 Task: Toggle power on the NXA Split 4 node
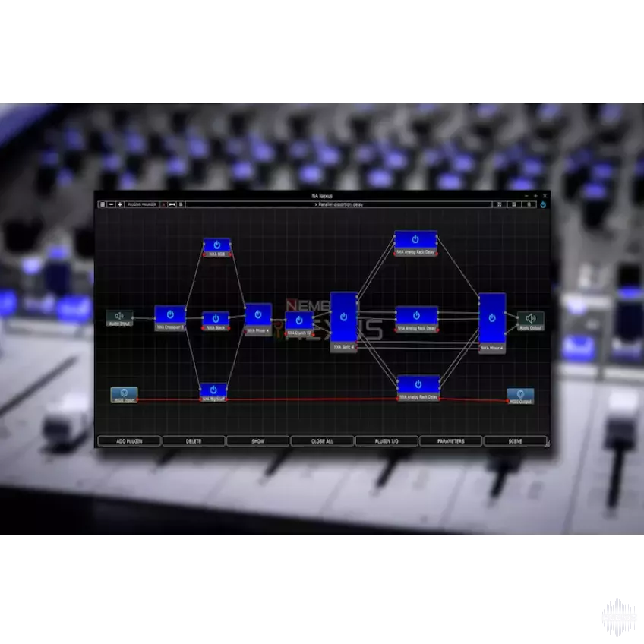click(343, 317)
